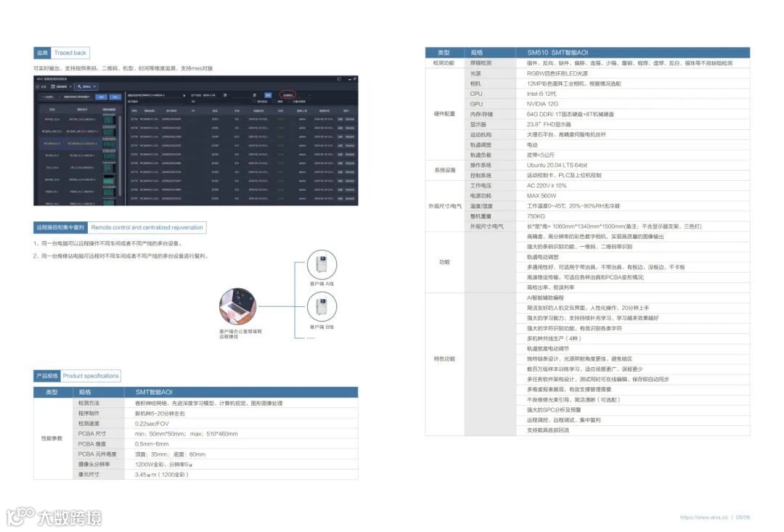Click the highlighted row in the left model list
This screenshot has width=784, height=532.
[x=78, y=144]
